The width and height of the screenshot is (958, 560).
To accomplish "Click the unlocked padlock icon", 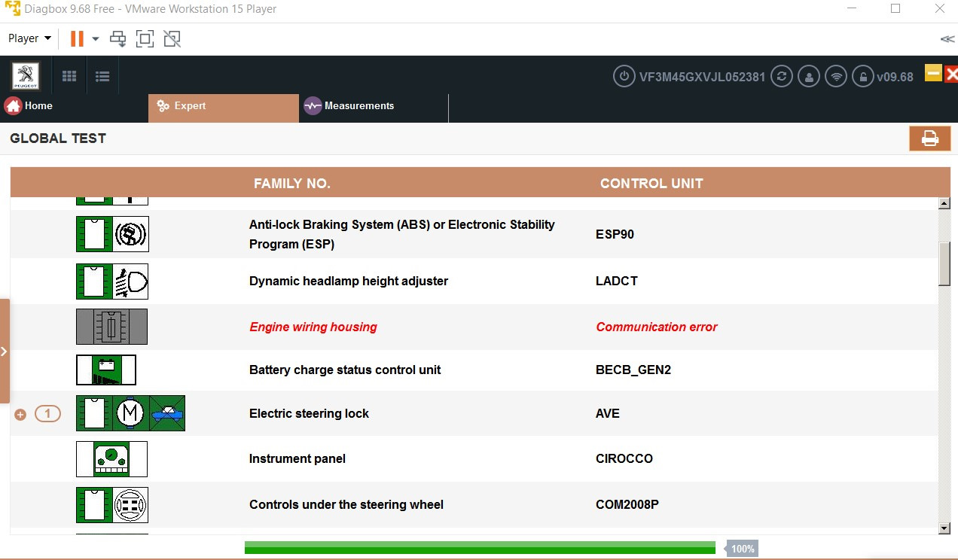I will click(862, 76).
